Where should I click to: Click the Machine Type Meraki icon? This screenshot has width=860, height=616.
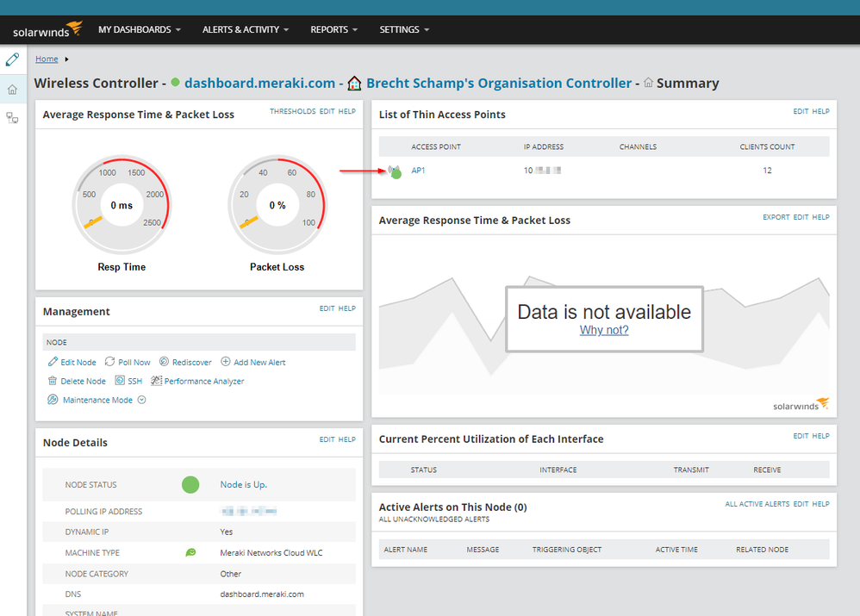tap(190, 552)
